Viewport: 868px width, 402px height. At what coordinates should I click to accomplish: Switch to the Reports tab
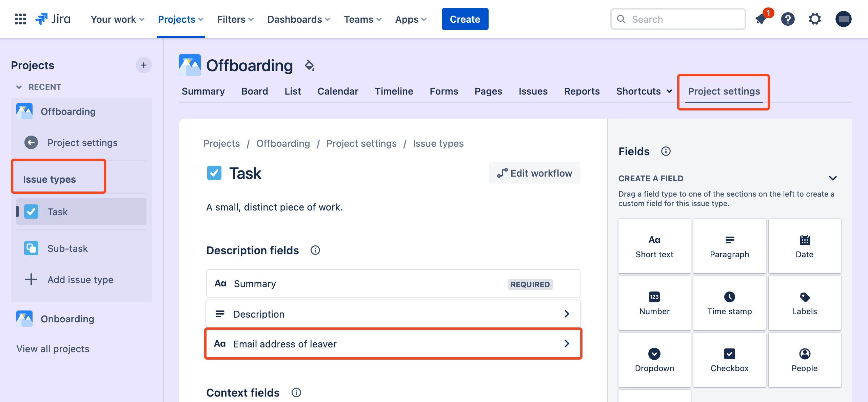tap(582, 91)
